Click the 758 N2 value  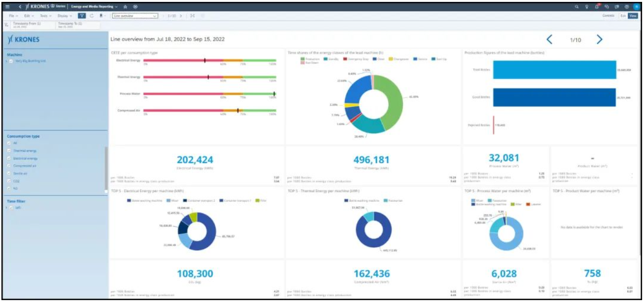[592, 274]
